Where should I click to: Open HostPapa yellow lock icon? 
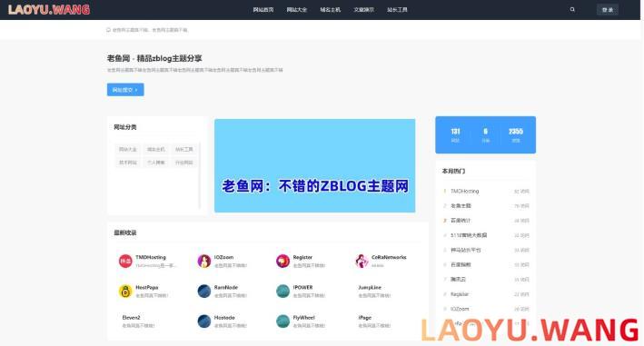coord(125,291)
